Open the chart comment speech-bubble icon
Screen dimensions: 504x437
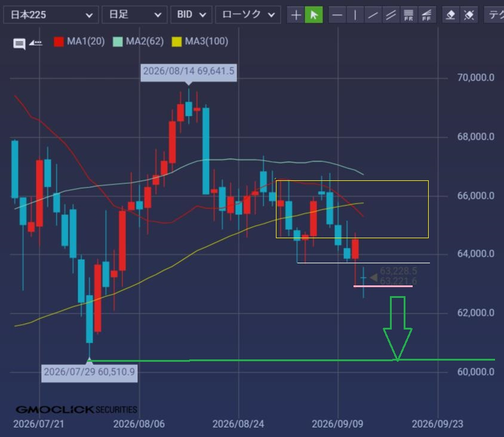coord(19,44)
